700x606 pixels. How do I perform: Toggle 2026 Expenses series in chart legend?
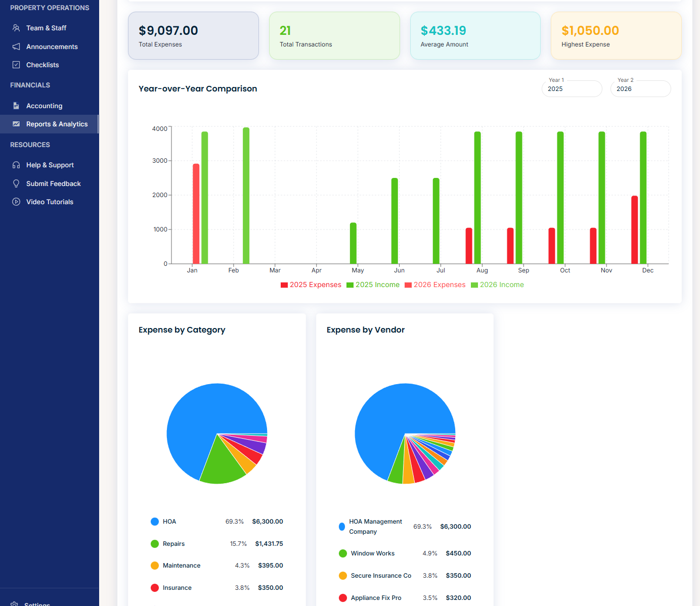(435, 285)
